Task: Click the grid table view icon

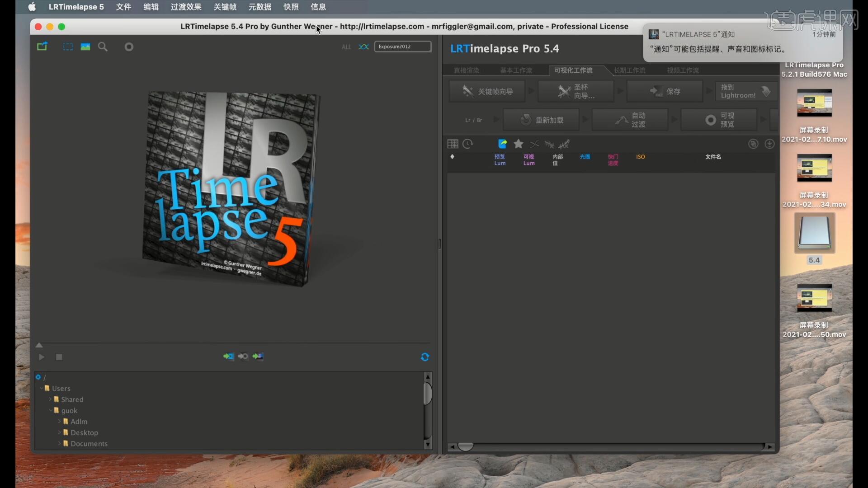Action: 453,144
